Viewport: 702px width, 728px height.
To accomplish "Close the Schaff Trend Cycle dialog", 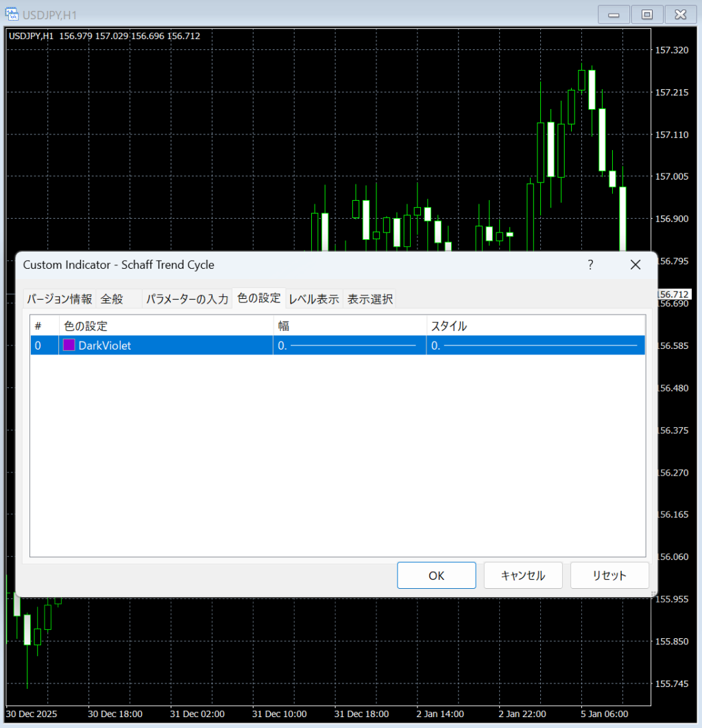I will [x=636, y=265].
